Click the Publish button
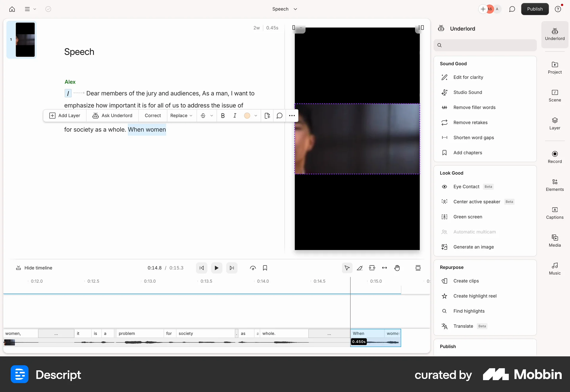Screen dimensions: 570x392 tap(535, 9)
